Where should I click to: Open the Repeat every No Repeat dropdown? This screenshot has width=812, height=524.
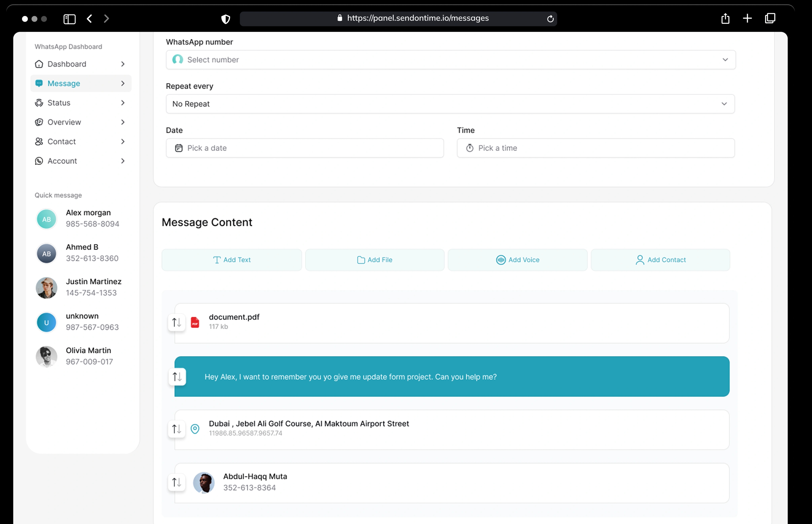click(x=450, y=104)
